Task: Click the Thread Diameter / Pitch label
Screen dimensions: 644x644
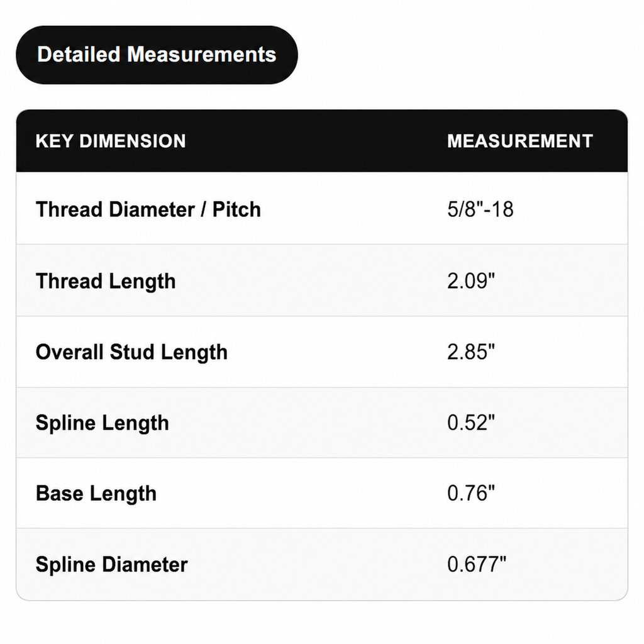Action: 148,209
